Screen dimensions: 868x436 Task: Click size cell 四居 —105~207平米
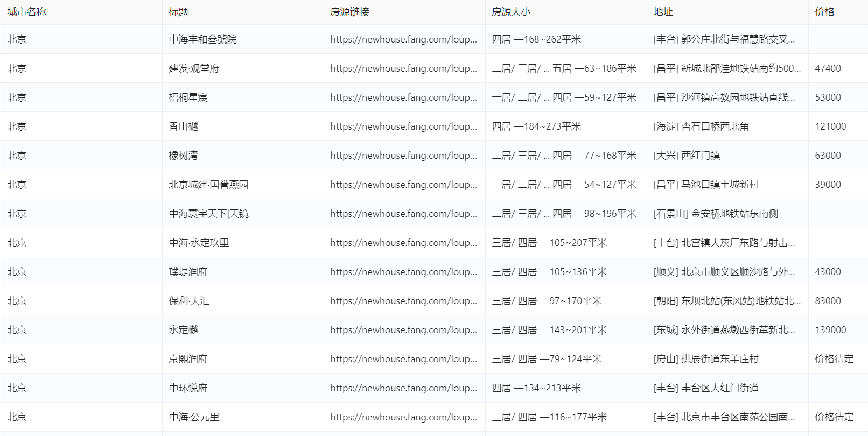tap(550, 243)
